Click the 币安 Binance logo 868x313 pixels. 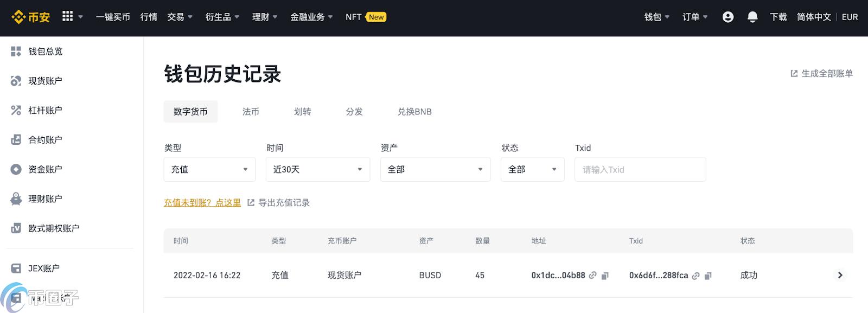click(30, 16)
